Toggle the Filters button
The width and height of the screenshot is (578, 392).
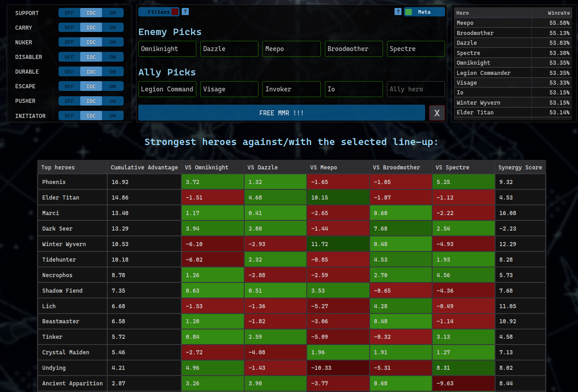coord(159,12)
